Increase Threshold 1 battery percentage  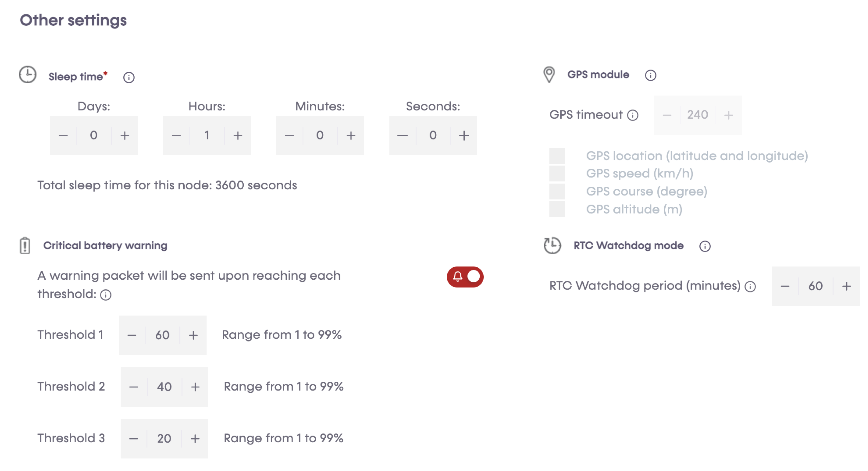tap(193, 335)
